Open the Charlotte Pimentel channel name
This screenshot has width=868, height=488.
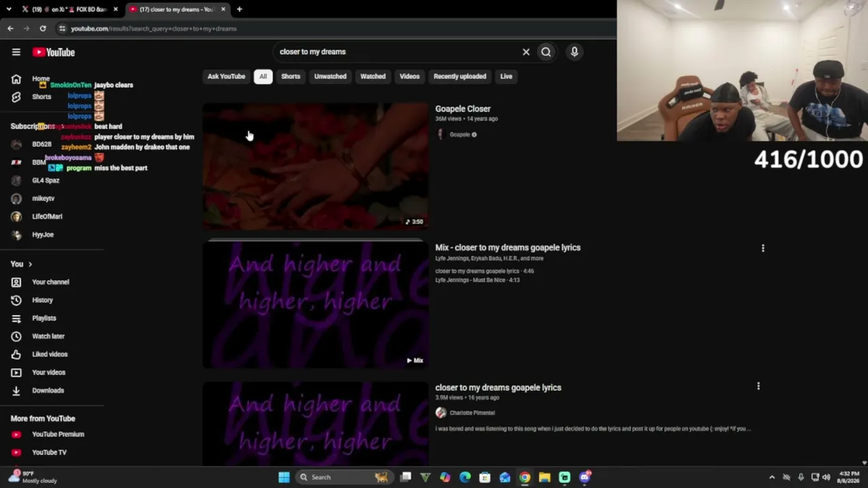[x=472, y=413]
